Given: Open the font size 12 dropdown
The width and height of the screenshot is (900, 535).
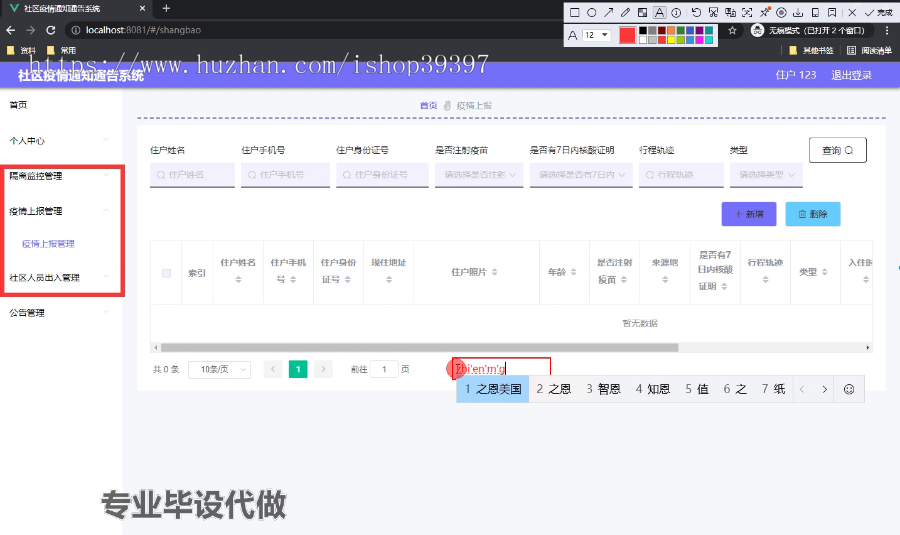Looking at the screenshot, I should pos(596,35).
